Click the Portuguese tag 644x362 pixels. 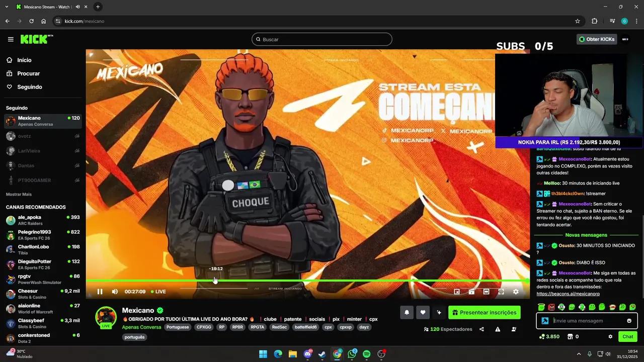(178, 327)
